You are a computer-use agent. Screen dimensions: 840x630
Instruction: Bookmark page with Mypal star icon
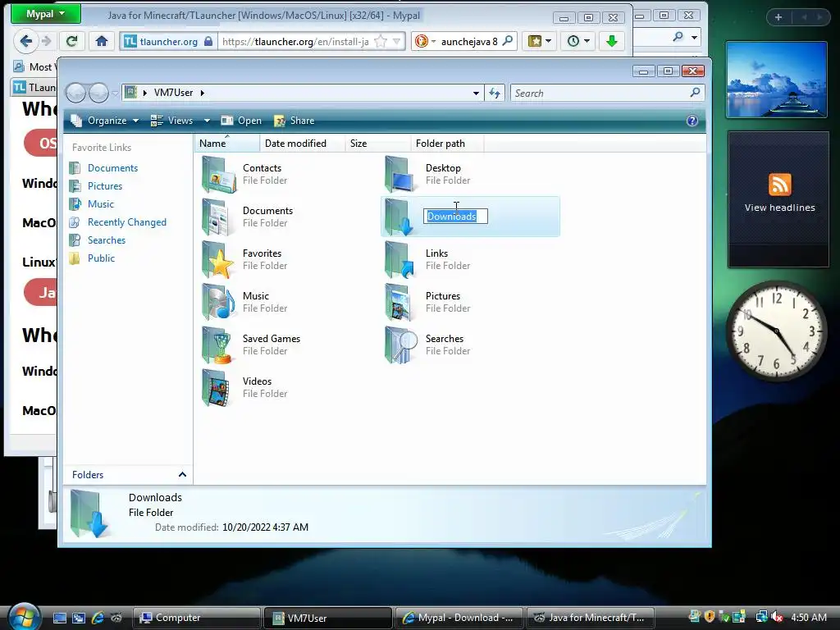pos(381,41)
